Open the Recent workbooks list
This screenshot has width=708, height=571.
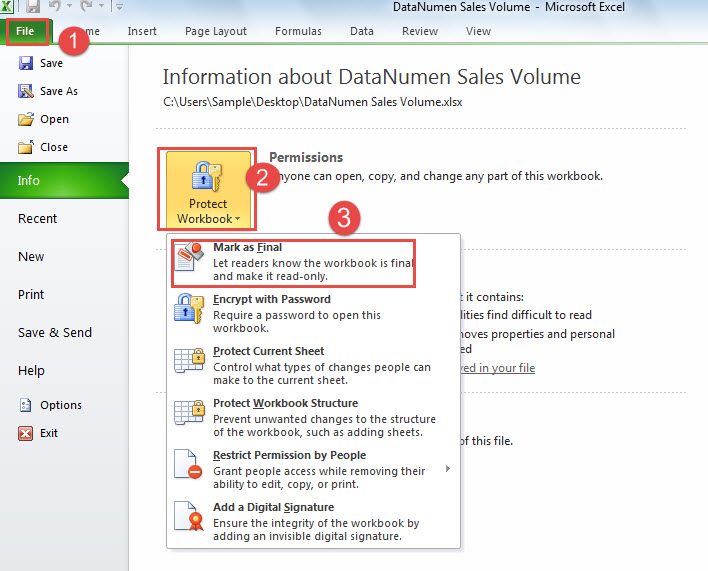tap(38, 218)
